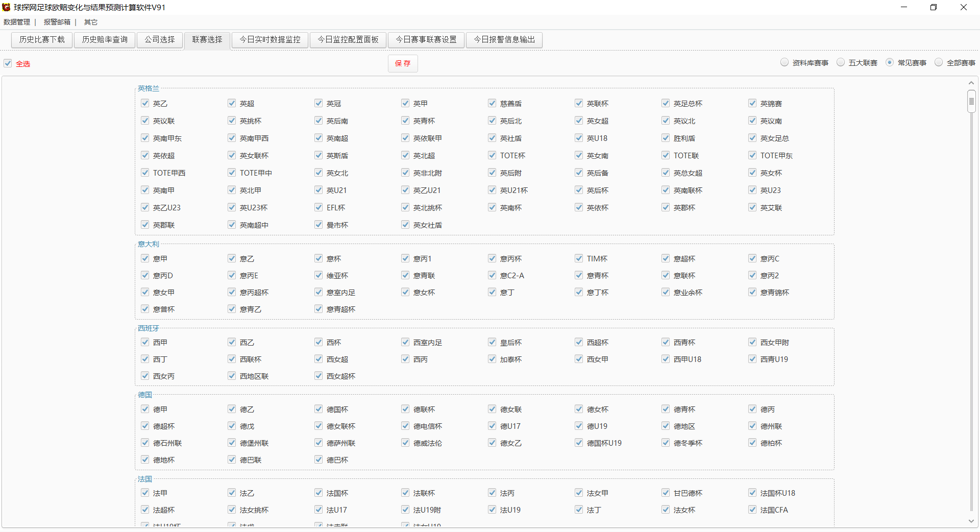980x532 pixels.
Task: Click the vertical scrollbar thumb
Action: pos(971,101)
